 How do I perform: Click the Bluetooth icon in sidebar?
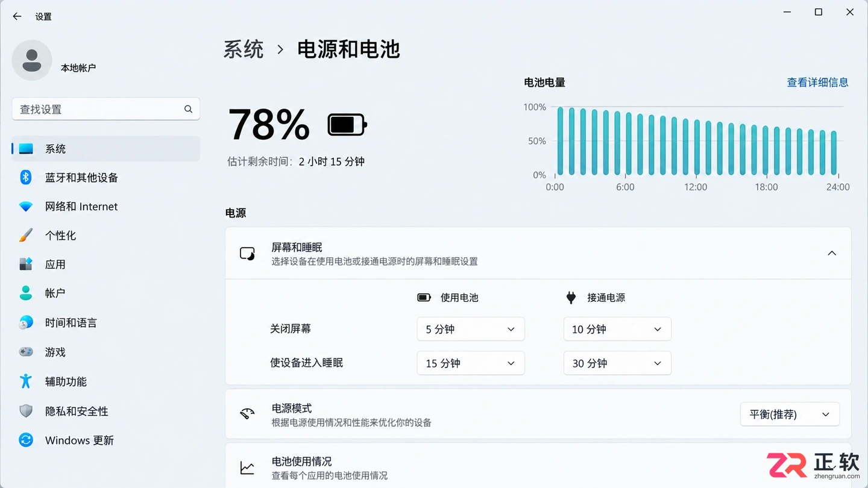25,177
